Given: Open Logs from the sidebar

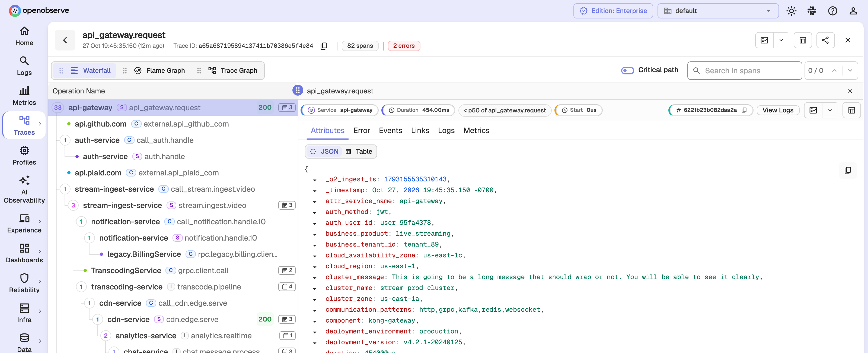Looking at the screenshot, I should [24, 66].
